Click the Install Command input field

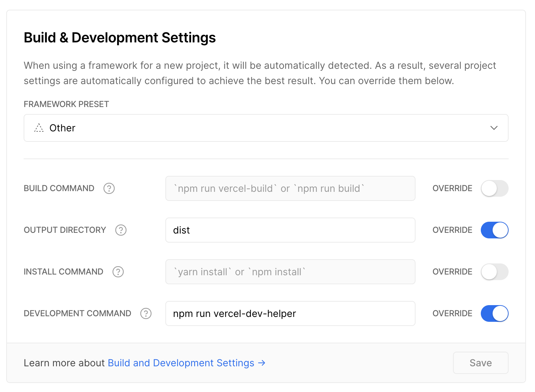[290, 272]
